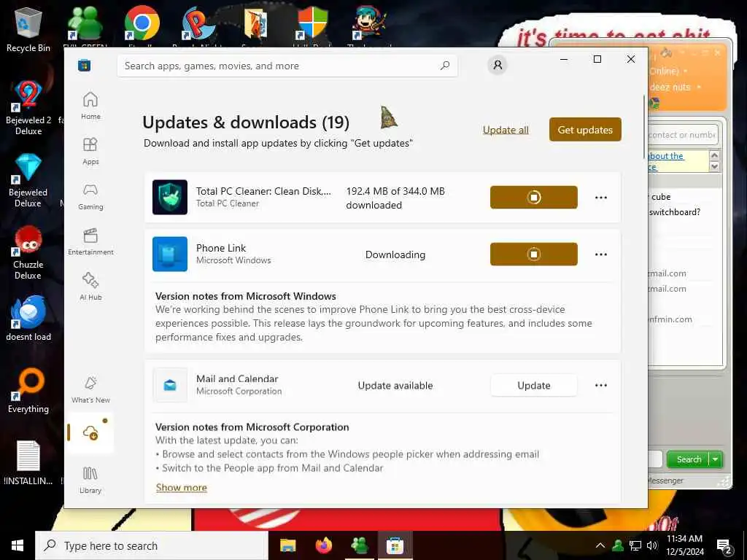
Task: Click the contact or number field in Messenger
Action: [683, 135]
